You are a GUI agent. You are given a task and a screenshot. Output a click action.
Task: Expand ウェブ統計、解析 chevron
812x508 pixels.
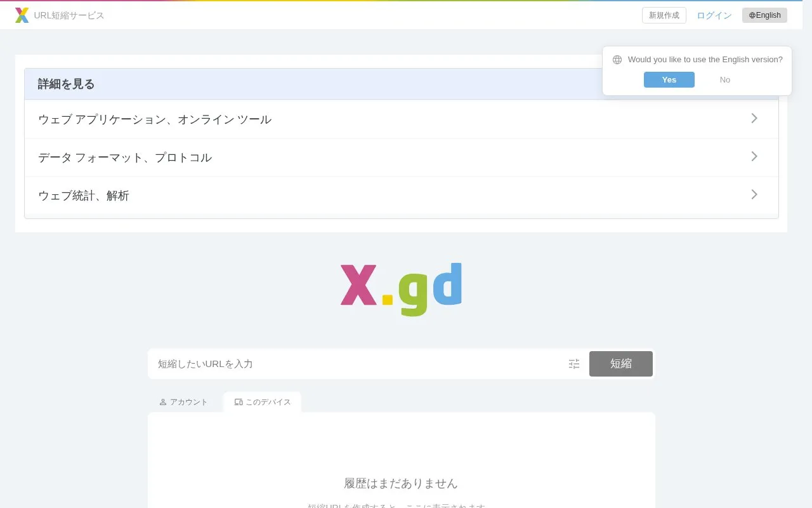(x=754, y=194)
